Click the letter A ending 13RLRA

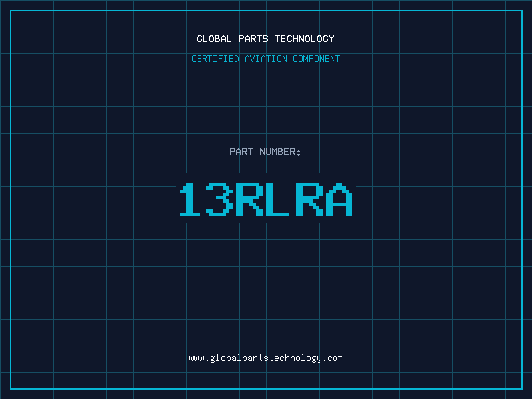(339, 199)
